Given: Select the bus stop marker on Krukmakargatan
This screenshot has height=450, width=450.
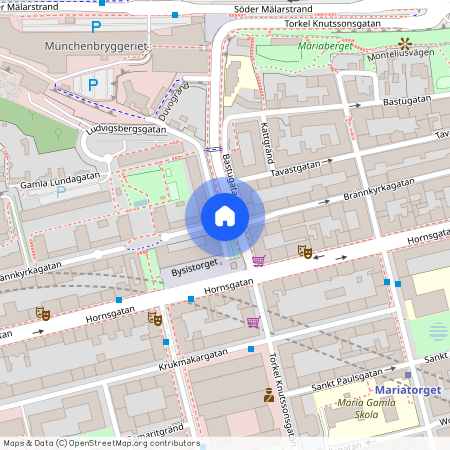Looking at the screenshot, I should [x=251, y=349].
